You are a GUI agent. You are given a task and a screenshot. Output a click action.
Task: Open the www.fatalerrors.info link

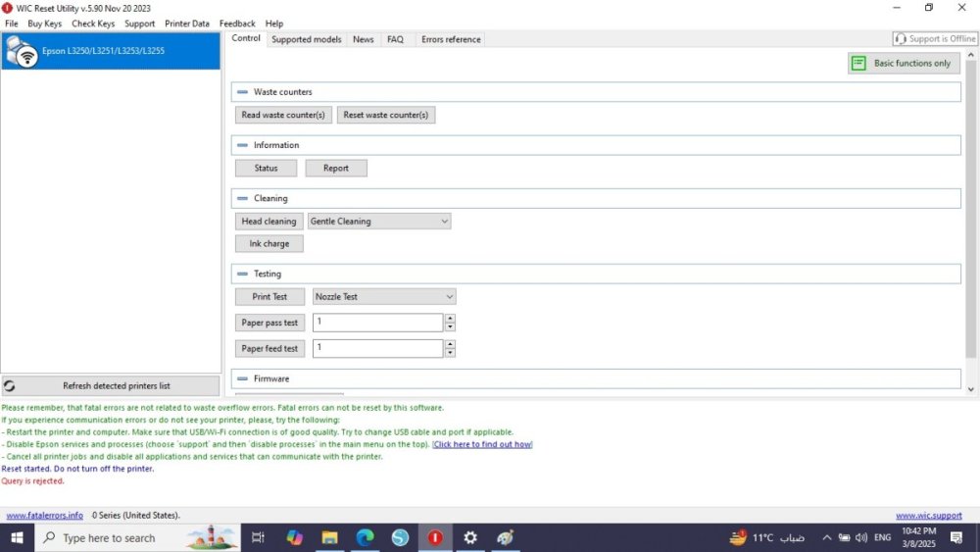(44, 515)
